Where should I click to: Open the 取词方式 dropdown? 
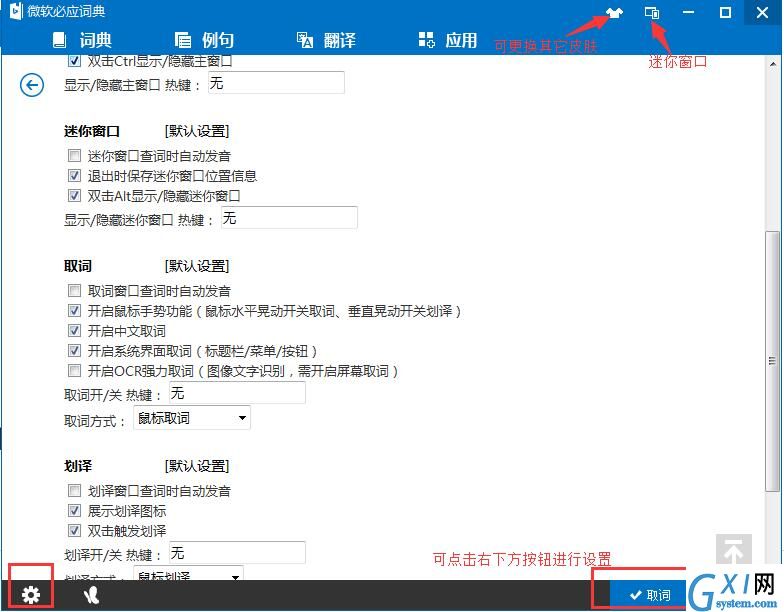point(192,418)
